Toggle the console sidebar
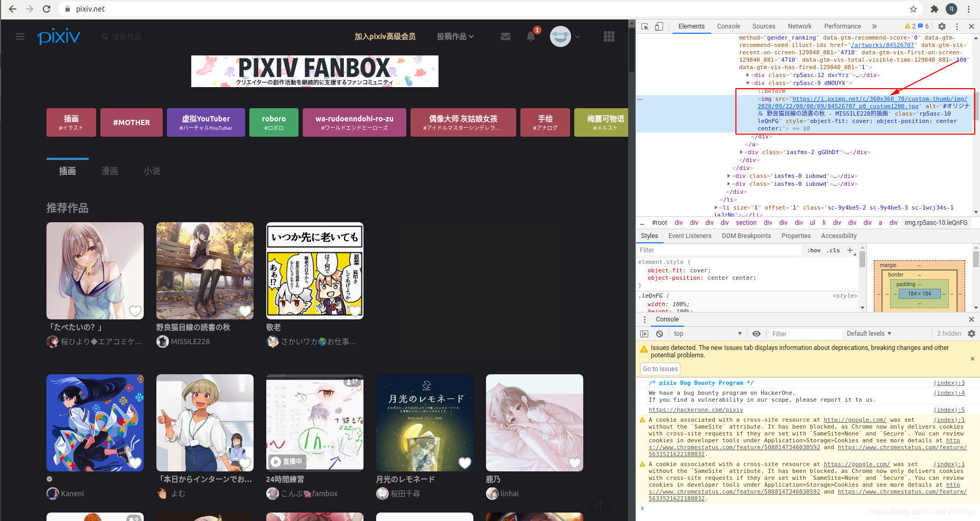The height and width of the screenshot is (521, 980). pos(644,334)
